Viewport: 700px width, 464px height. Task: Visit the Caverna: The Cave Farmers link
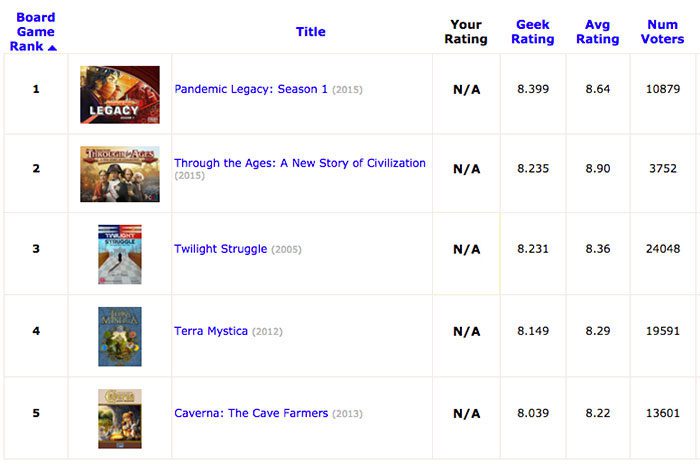pos(251,413)
